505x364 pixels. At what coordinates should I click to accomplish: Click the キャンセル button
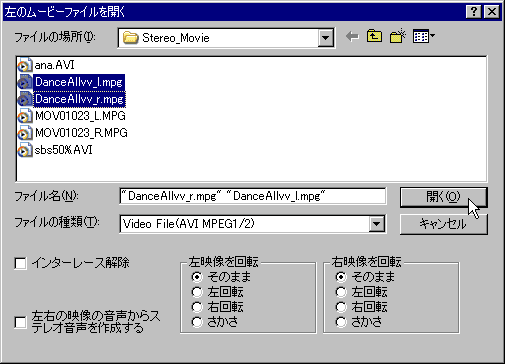click(x=443, y=224)
